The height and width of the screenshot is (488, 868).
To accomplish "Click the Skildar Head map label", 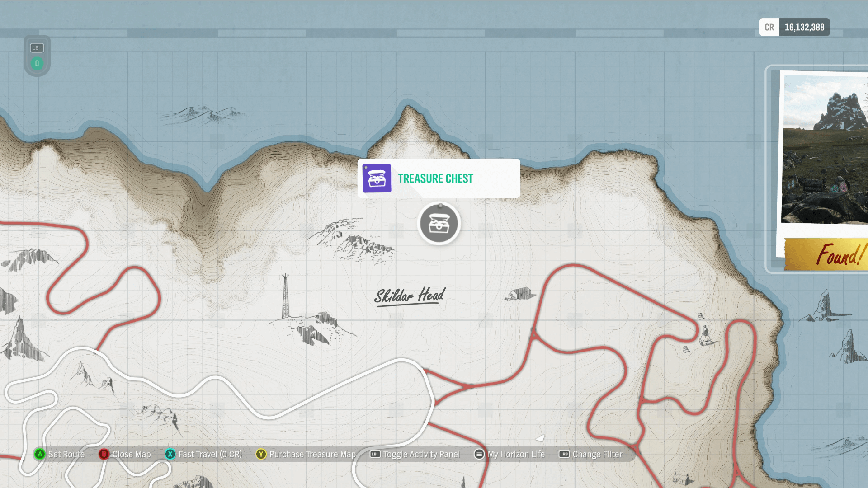I will 410,296.
